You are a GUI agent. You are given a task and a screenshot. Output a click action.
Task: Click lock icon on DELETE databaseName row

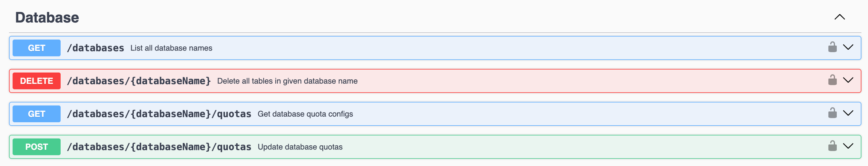coord(832,80)
